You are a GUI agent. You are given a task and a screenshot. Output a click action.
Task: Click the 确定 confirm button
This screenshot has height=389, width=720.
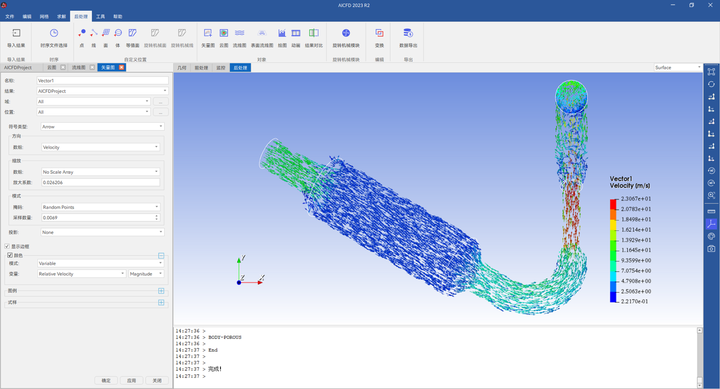pyautogui.click(x=106, y=380)
